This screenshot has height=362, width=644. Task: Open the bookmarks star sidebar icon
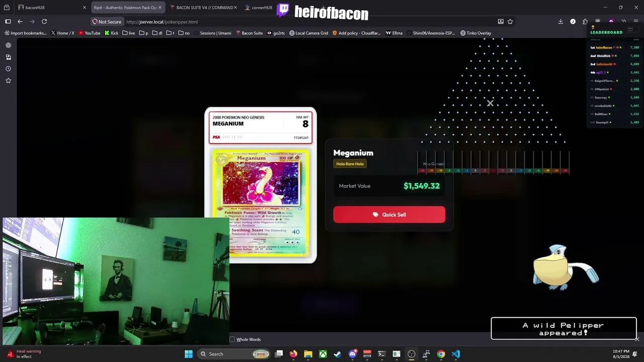pos(8,80)
